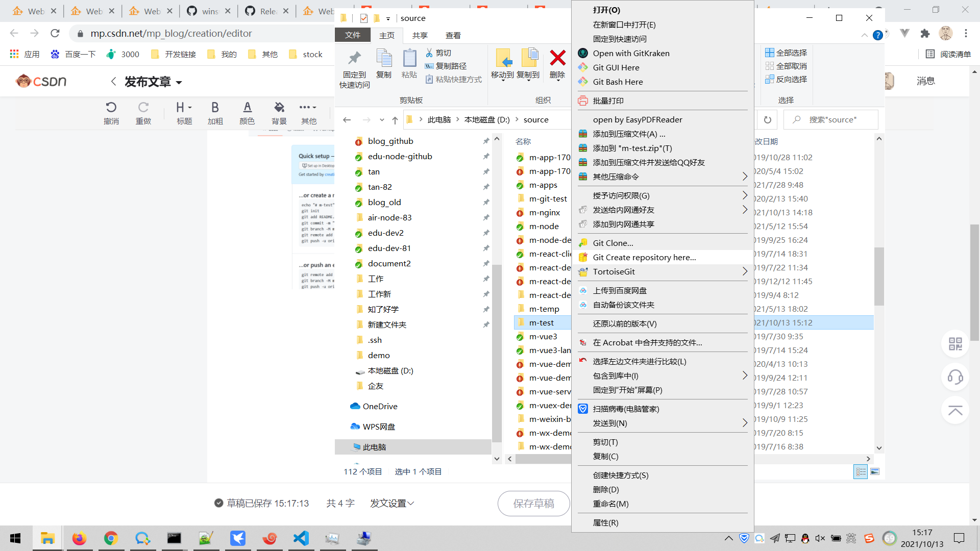Click the 保存草稿 button

click(533, 504)
